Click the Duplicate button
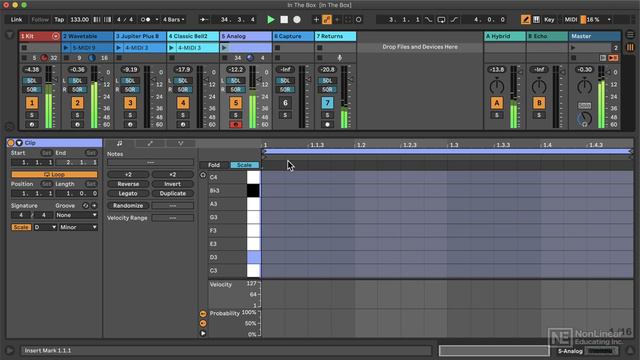 point(172,193)
